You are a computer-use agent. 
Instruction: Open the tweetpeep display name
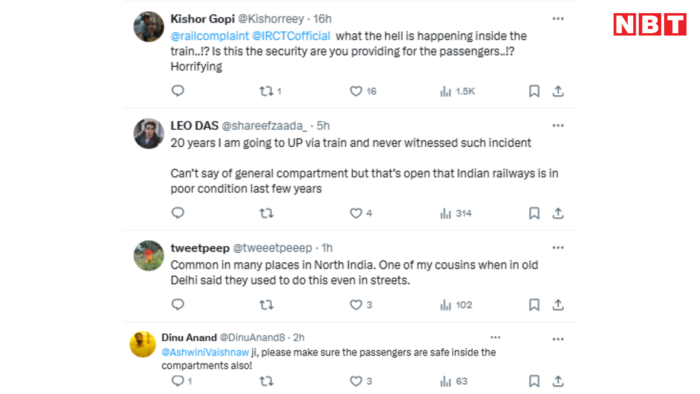pyautogui.click(x=200, y=248)
